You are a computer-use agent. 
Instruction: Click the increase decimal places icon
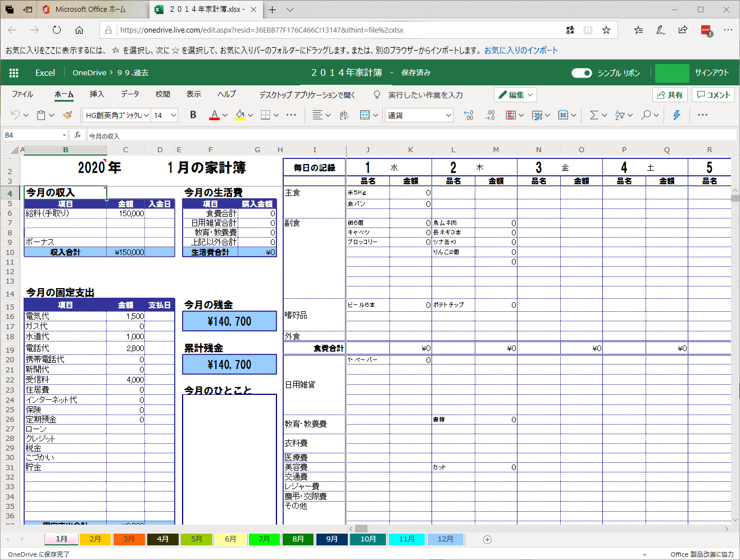tap(469, 115)
